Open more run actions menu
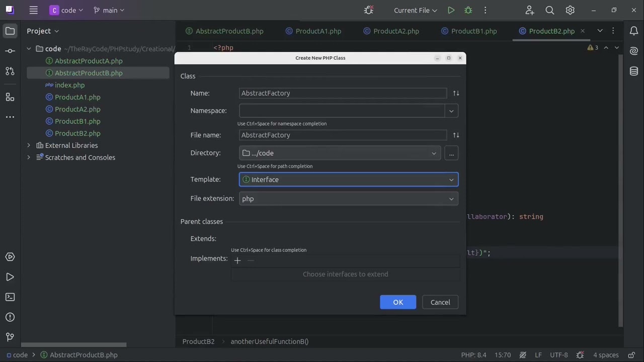644x362 pixels. (x=485, y=10)
